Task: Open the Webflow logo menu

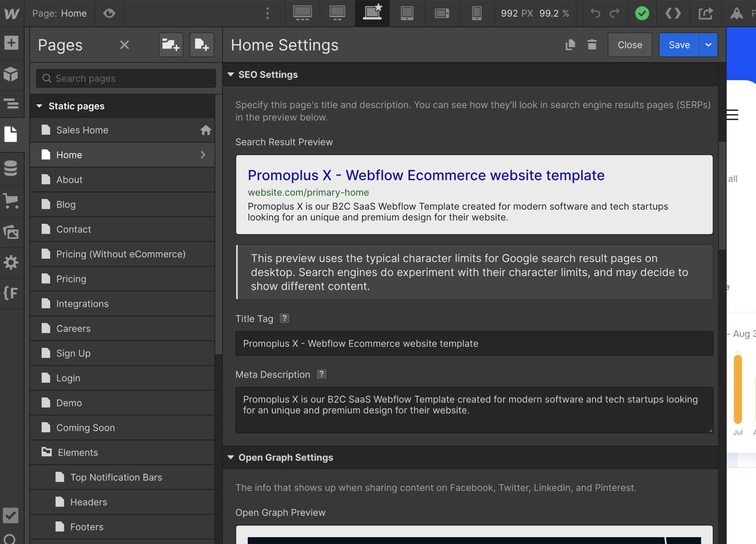Action: tap(11, 13)
